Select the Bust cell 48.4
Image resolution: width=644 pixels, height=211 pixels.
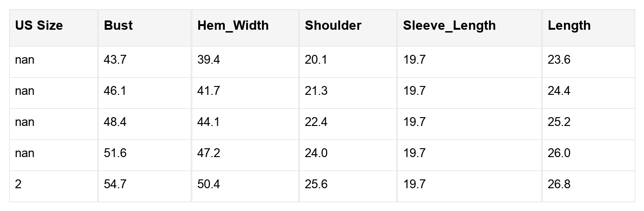[115, 122]
